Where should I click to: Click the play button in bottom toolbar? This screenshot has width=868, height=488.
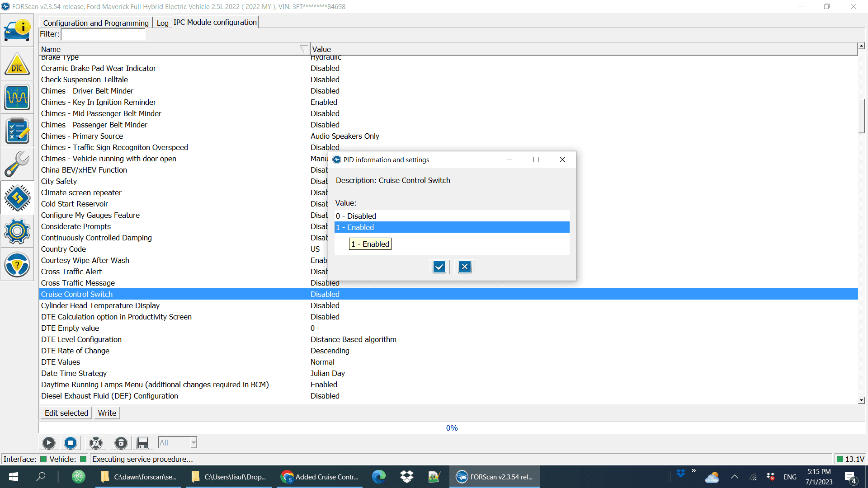coord(49,443)
